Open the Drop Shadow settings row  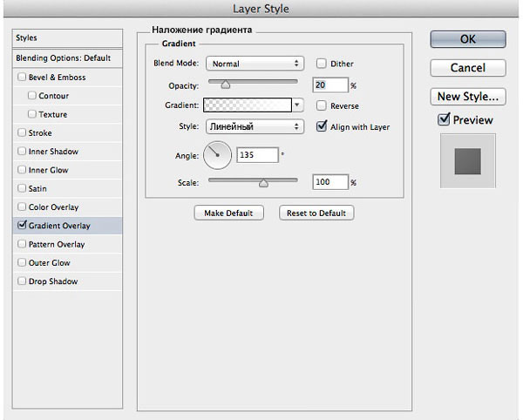pos(67,281)
